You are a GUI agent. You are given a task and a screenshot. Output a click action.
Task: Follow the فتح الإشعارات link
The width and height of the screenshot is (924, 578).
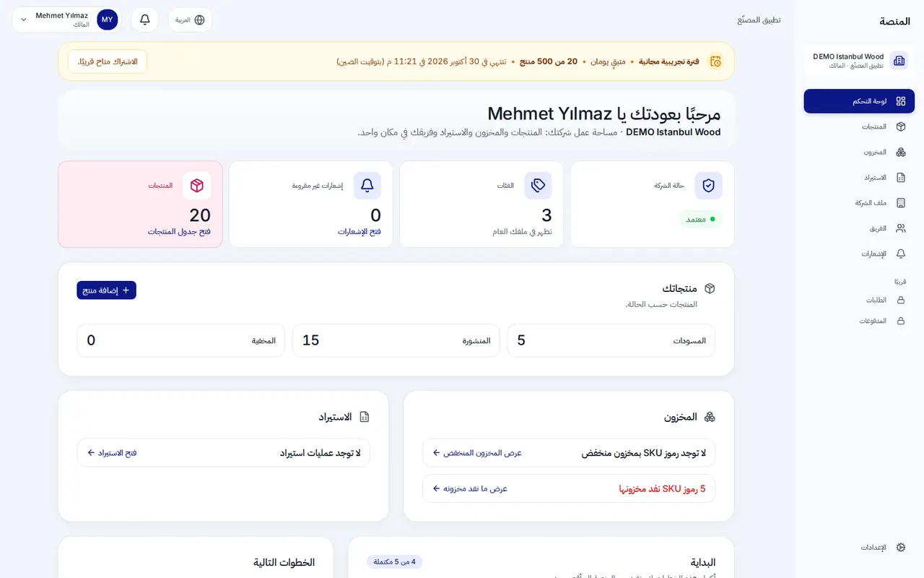pyautogui.click(x=359, y=232)
